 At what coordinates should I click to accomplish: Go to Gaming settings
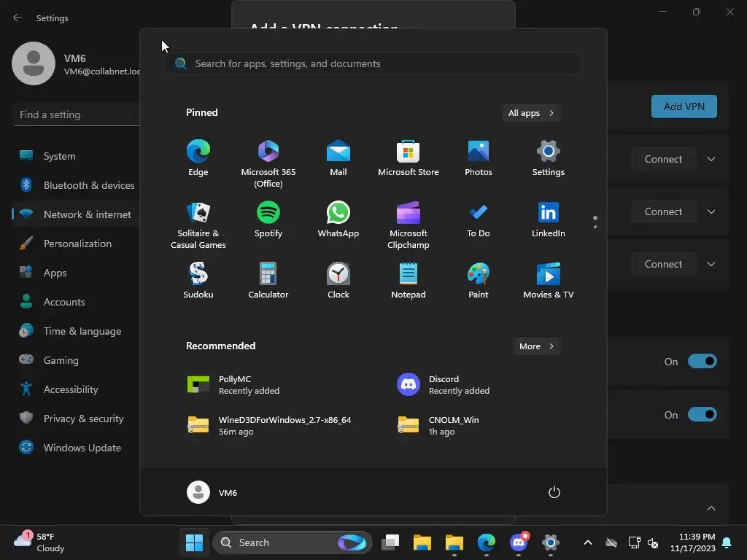coord(76,360)
